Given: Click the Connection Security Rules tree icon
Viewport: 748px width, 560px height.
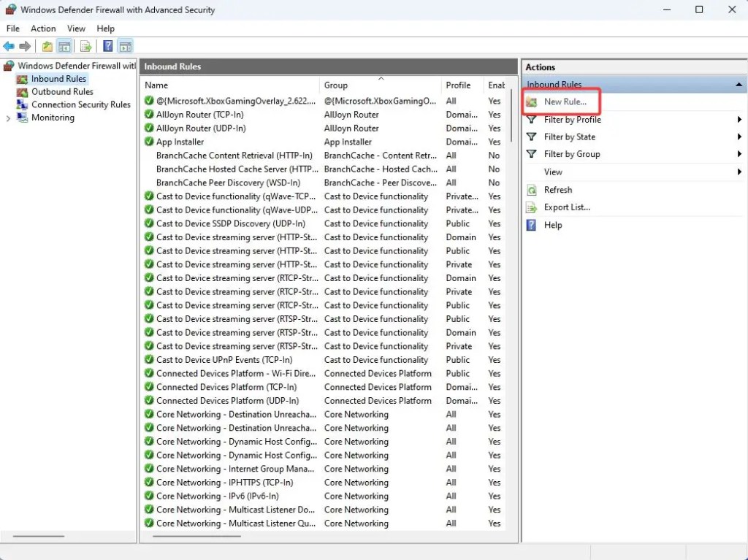Looking at the screenshot, I should [22, 104].
